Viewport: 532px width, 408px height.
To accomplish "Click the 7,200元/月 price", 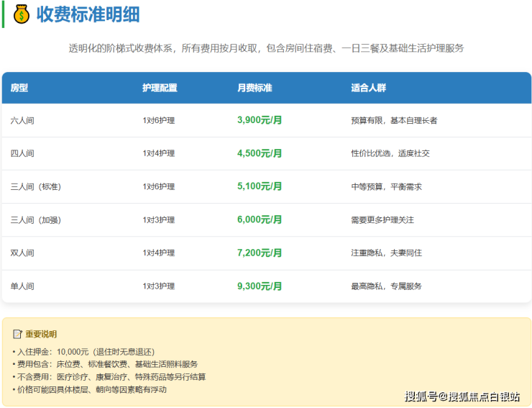I will pyautogui.click(x=260, y=253).
